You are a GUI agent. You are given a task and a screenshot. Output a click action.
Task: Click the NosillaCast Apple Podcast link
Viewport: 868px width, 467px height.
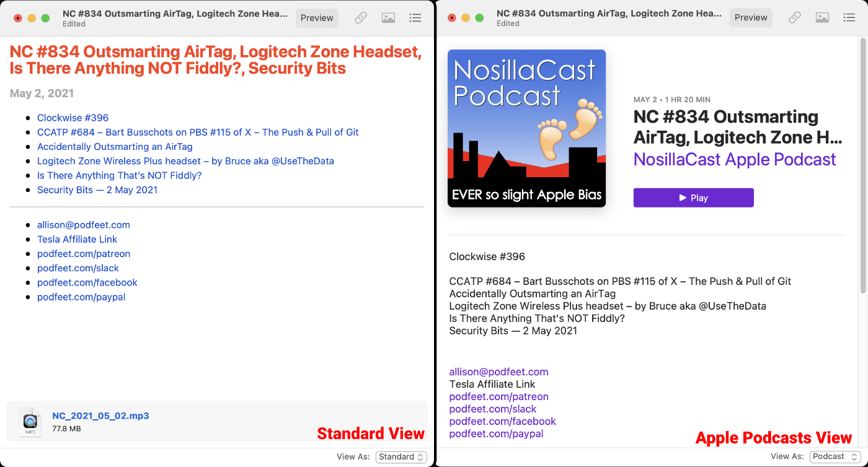735,159
